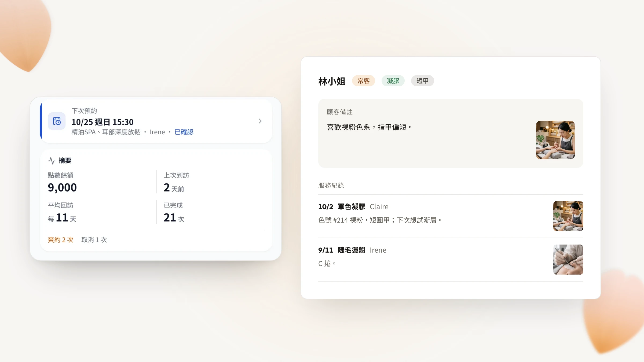
Task: Click the record note 色號 #214 裸粉
Action: click(341, 220)
